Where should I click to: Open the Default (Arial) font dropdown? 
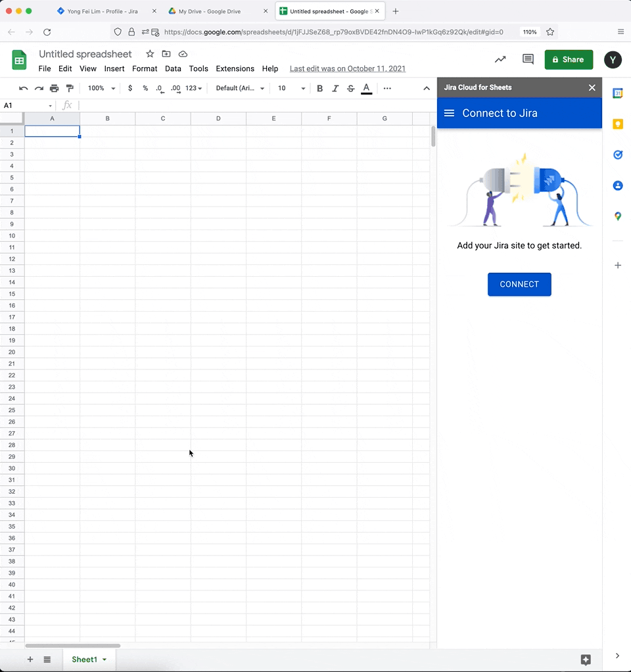pyautogui.click(x=240, y=88)
